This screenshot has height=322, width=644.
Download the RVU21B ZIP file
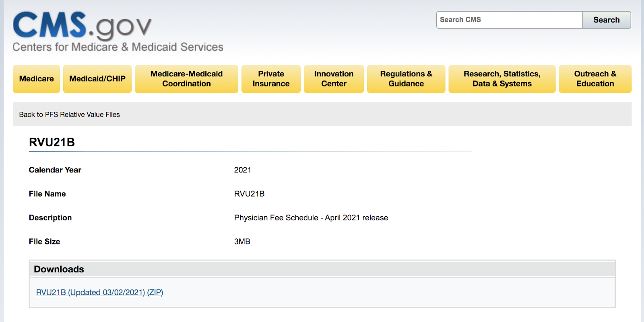pyautogui.click(x=99, y=292)
